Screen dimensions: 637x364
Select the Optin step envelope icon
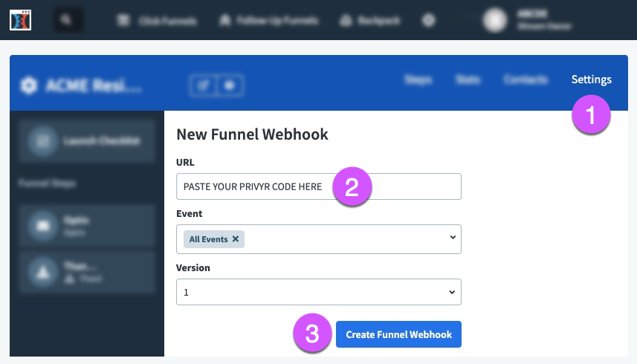[43, 225]
